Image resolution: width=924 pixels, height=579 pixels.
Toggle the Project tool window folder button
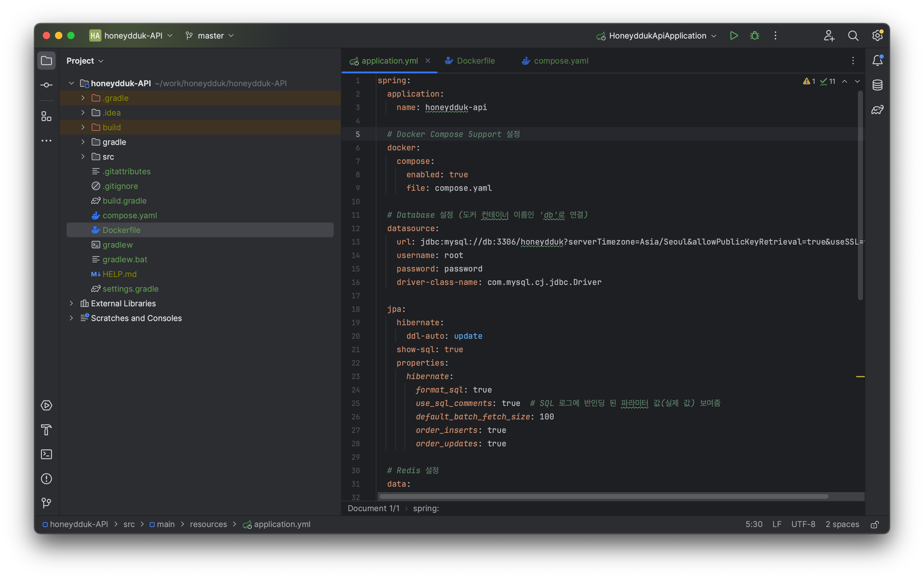(x=46, y=61)
